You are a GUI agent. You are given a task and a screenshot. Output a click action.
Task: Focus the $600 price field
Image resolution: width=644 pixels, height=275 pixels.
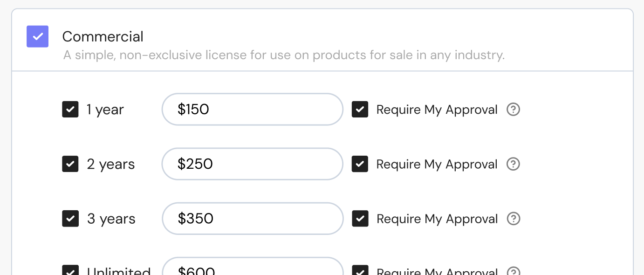pyautogui.click(x=252, y=269)
